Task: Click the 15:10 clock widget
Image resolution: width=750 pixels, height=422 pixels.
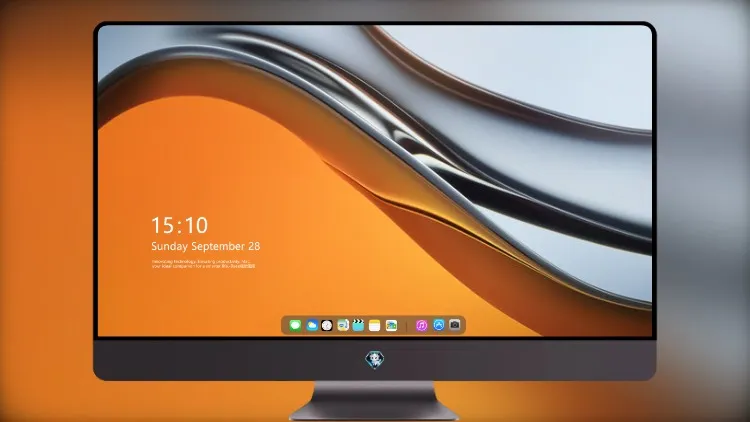Action: [179, 225]
